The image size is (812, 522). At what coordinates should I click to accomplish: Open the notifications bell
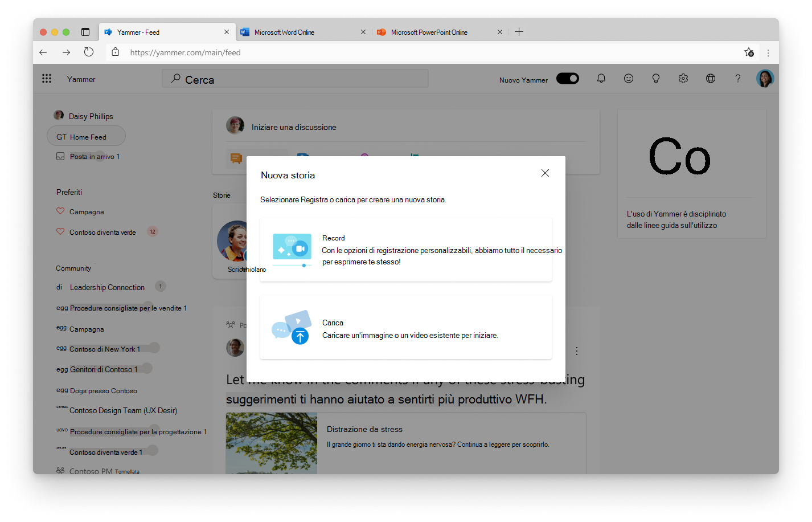(601, 79)
